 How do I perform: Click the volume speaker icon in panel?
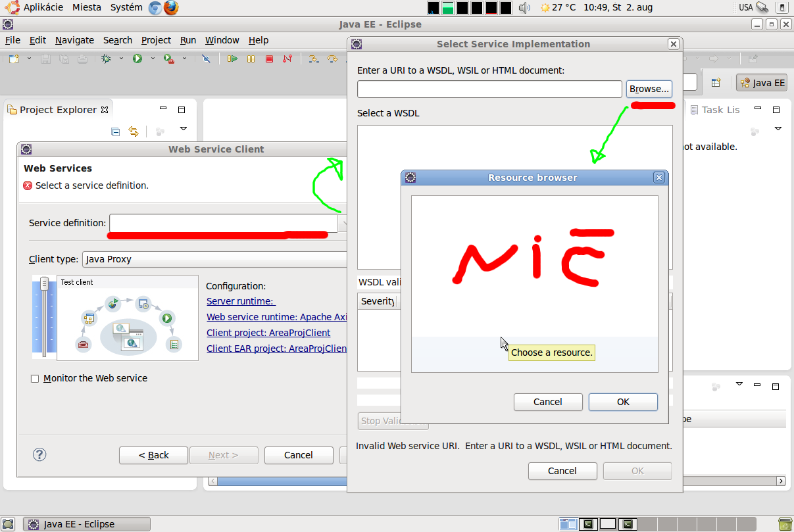pos(524,8)
